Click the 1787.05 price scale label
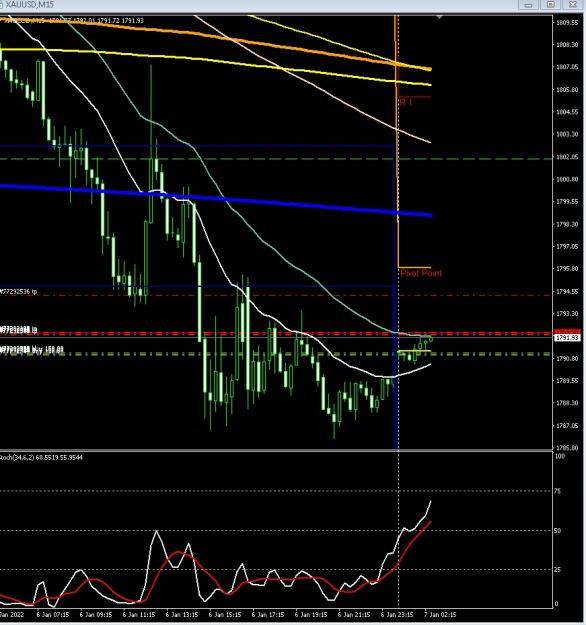586x625 pixels. tap(567, 426)
